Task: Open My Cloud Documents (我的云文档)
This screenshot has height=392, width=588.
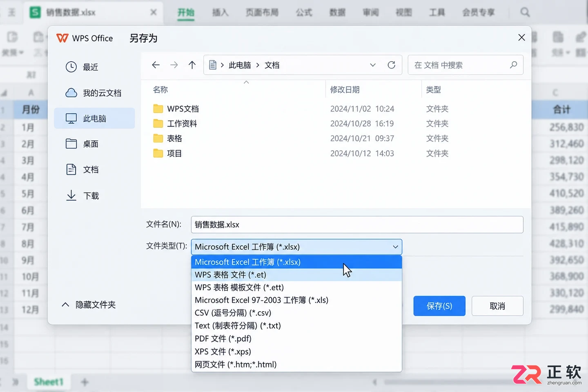Action: tap(94, 93)
